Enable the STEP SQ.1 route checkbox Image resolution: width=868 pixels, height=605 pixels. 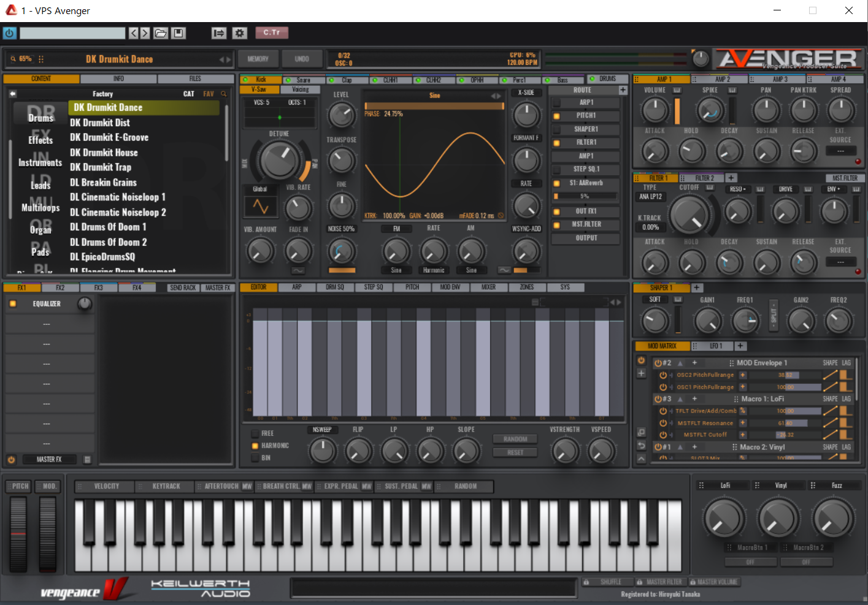(557, 169)
